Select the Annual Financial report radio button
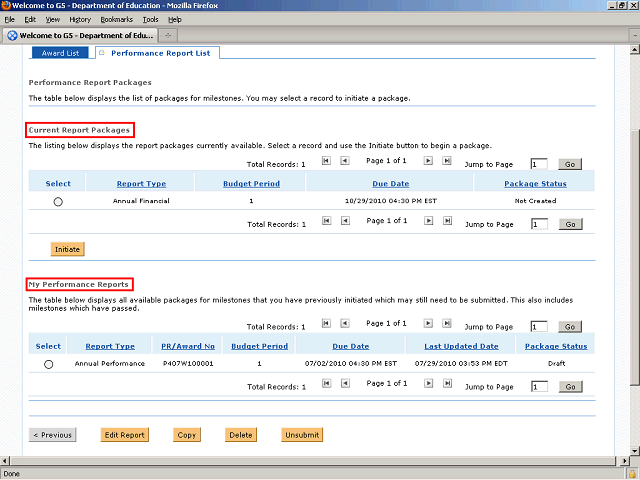Image resolution: width=640 pixels, height=480 pixels. [58, 202]
